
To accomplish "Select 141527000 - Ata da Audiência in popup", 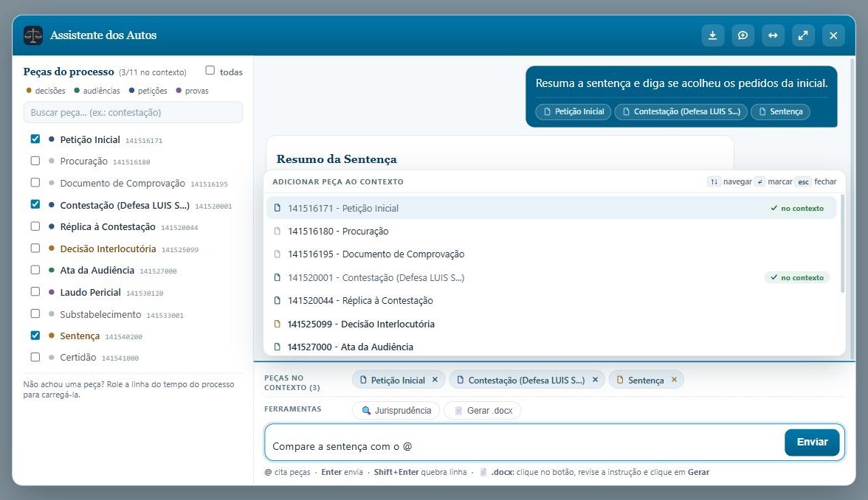I will pyautogui.click(x=551, y=347).
